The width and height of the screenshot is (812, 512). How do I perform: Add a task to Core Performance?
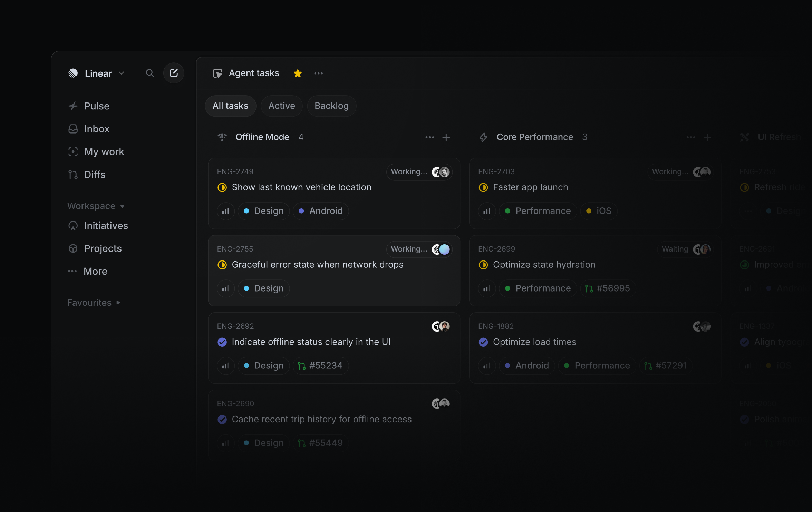tap(707, 137)
